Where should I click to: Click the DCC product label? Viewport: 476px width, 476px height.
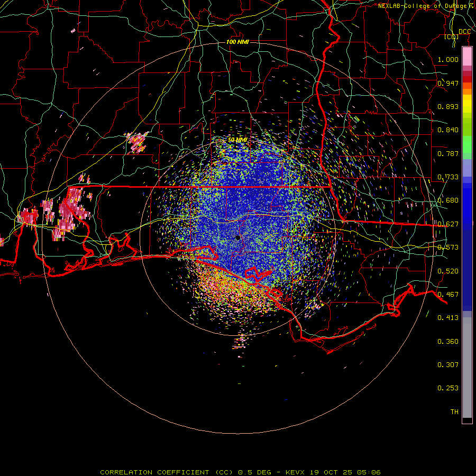[464, 32]
